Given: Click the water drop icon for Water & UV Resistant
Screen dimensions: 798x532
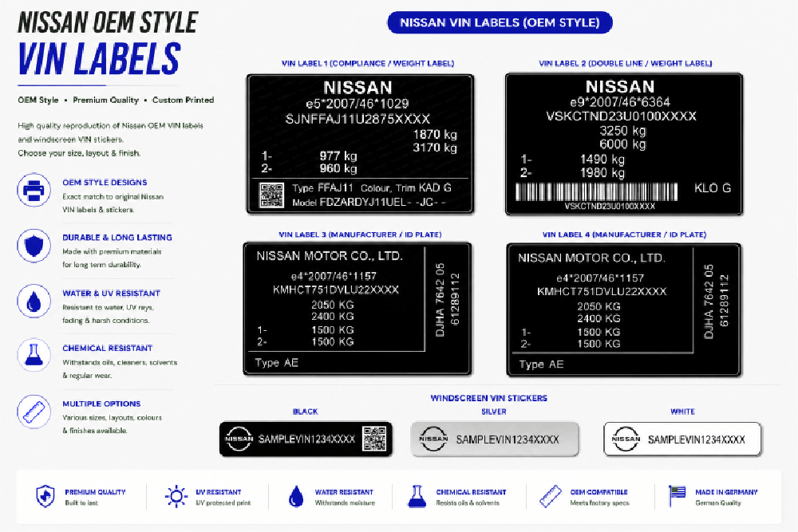Looking at the screenshot, I should point(34,301).
